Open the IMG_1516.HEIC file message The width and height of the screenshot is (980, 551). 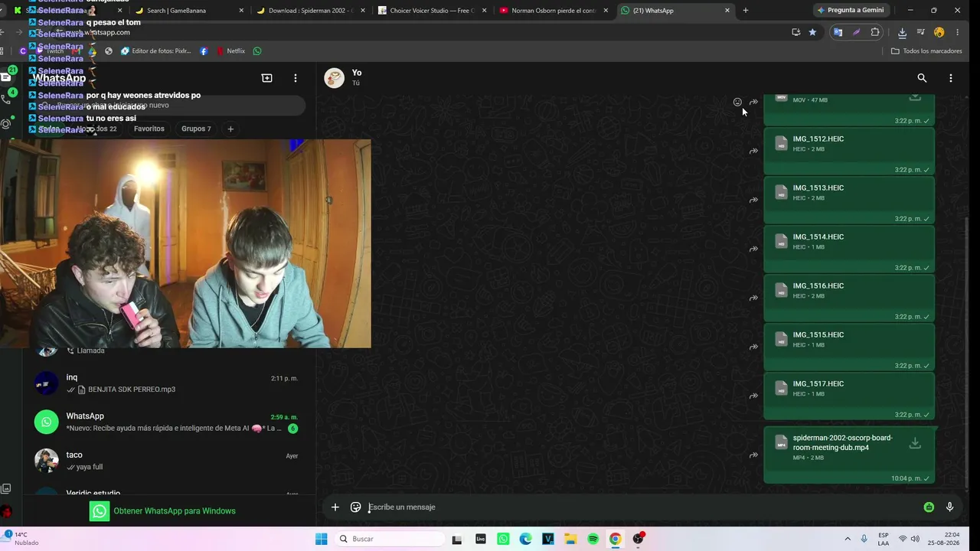849,298
